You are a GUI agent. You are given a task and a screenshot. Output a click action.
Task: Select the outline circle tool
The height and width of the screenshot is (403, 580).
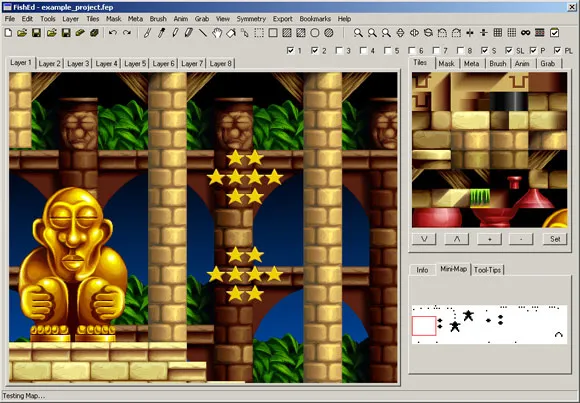tap(315, 33)
